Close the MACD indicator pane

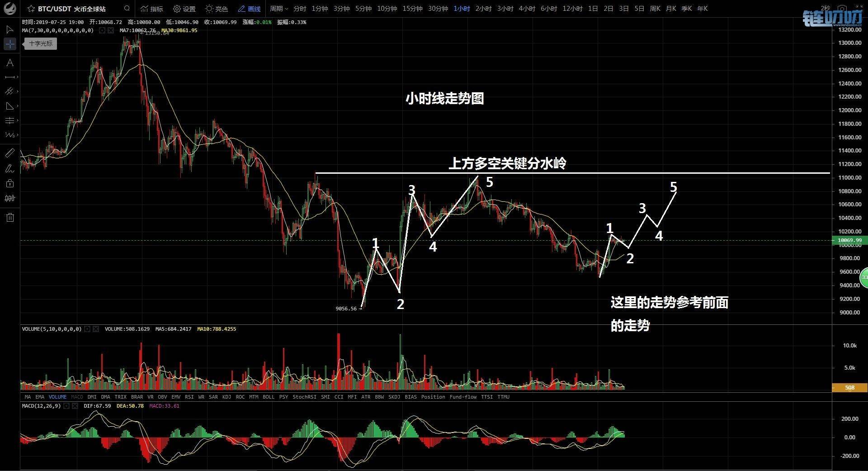point(75,406)
